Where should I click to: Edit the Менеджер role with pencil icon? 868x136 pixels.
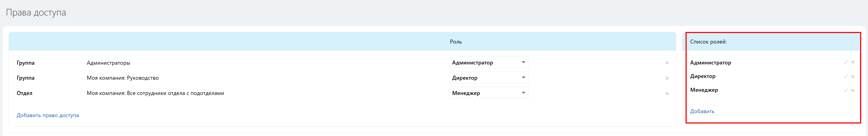[x=846, y=91]
